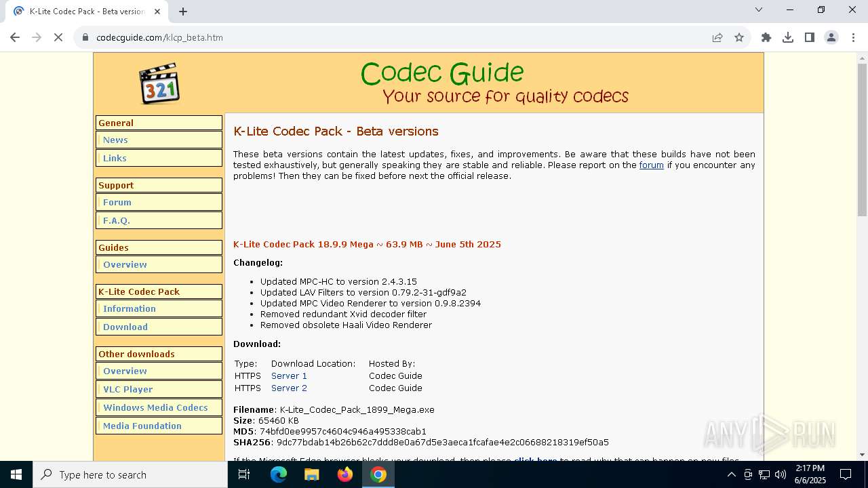This screenshot has width=868, height=488.
Task: Open Chrome downloads icon
Action: tap(788, 37)
